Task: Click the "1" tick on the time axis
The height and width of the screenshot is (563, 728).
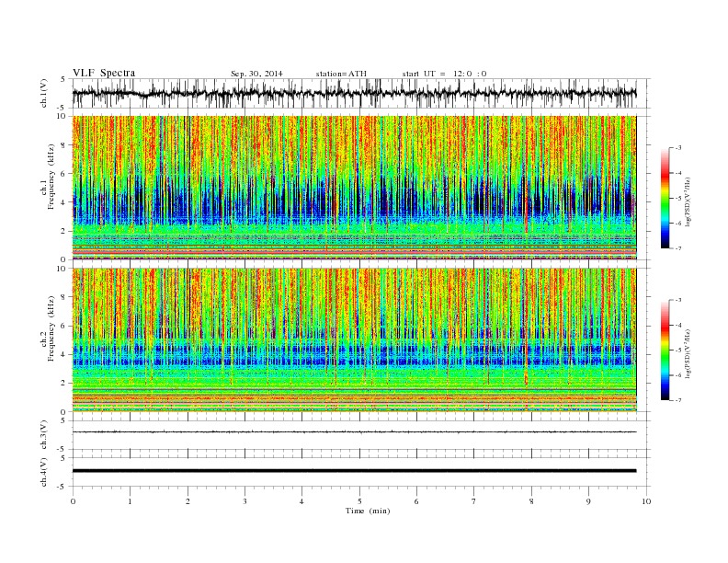Action: [130, 501]
